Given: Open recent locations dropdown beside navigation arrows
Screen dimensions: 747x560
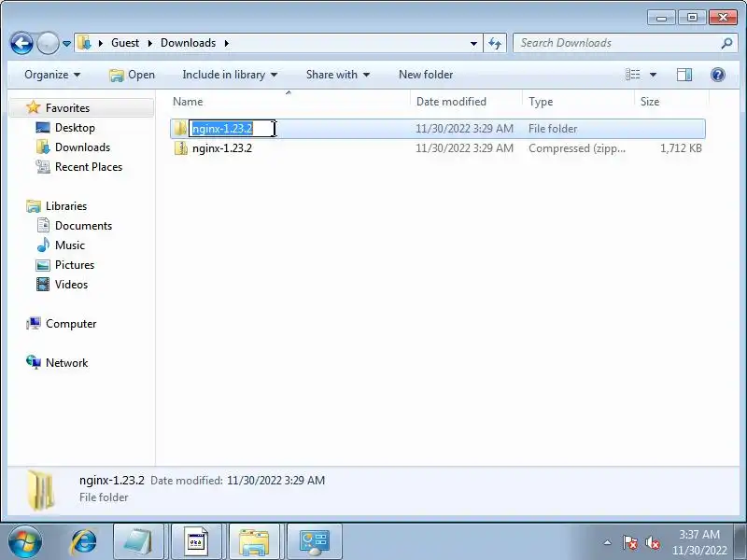Looking at the screenshot, I should pos(66,43).
